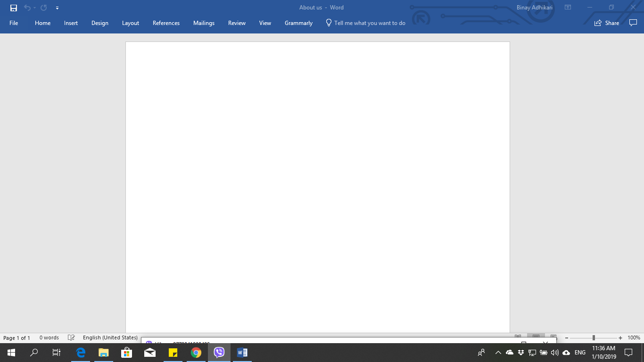644x362 pixels.
Task: Expand Customize Quick Access Toolbar dropdown
Action: pos(57,8)
